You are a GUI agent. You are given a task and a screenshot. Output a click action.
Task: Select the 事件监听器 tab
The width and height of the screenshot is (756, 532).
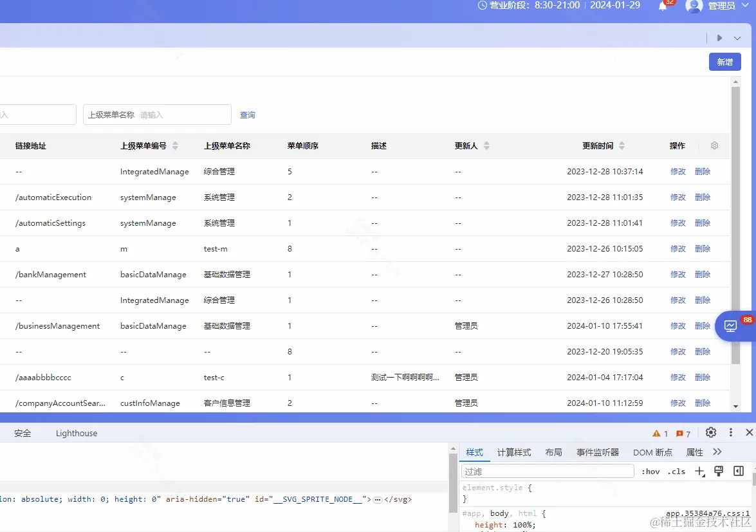[597, 452]
